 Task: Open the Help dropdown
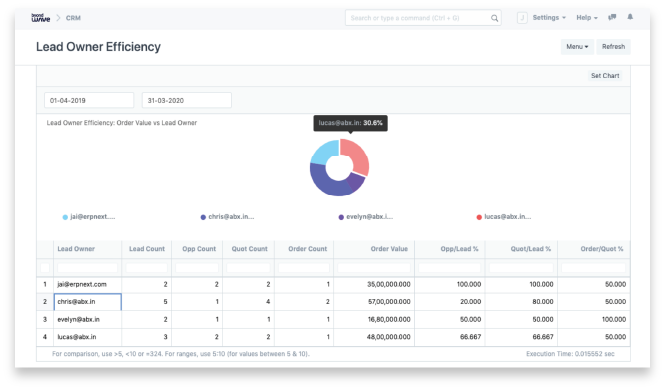click(587, 18)
